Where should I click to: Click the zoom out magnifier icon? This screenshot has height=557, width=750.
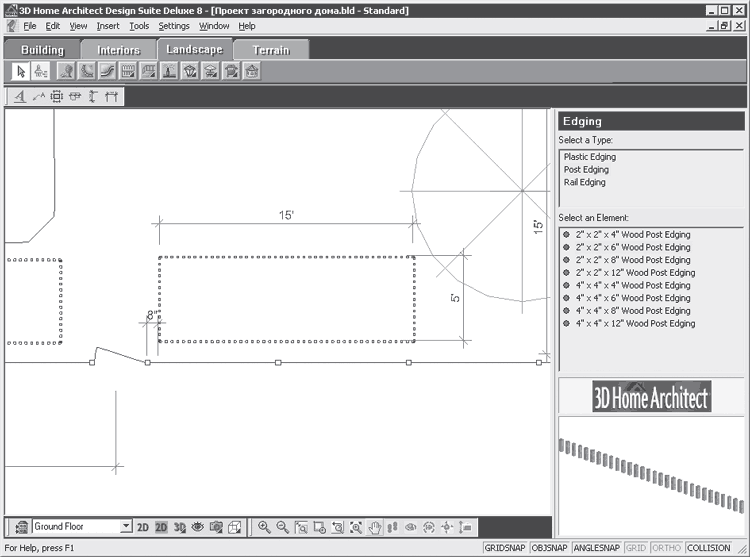(x=282, y=527)
